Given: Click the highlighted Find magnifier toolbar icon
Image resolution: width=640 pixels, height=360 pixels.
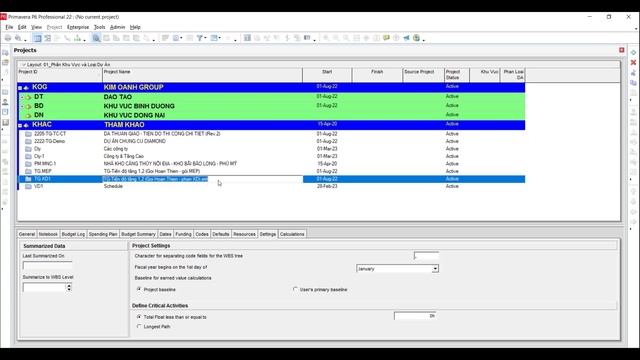Looking at the screenshot, I should tap(96, 38).
